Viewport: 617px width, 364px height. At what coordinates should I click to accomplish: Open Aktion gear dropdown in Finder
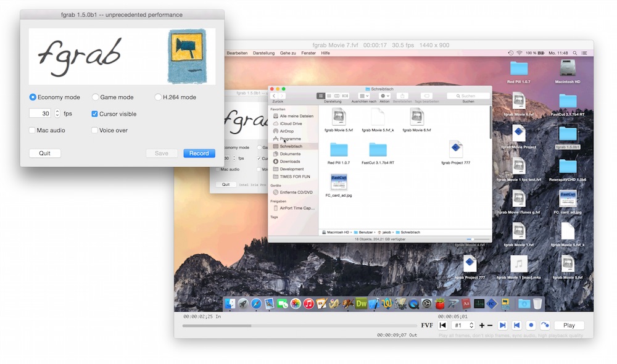[x=384, y=96]
